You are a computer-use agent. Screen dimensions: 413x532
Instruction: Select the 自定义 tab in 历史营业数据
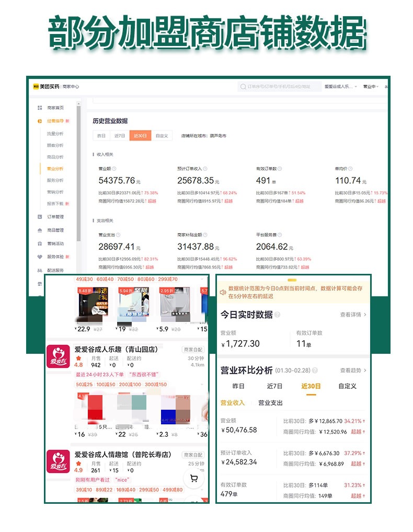click(162, 136)
